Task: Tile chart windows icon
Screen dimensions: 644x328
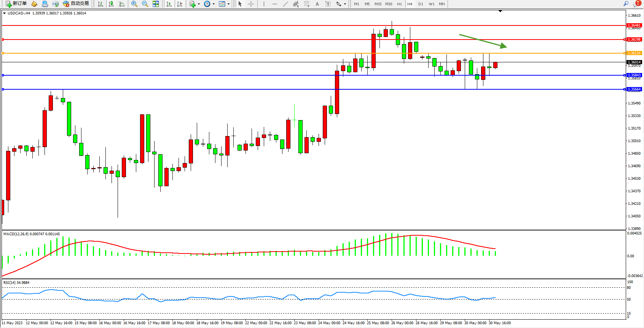Action: click(x=156, y=4)
